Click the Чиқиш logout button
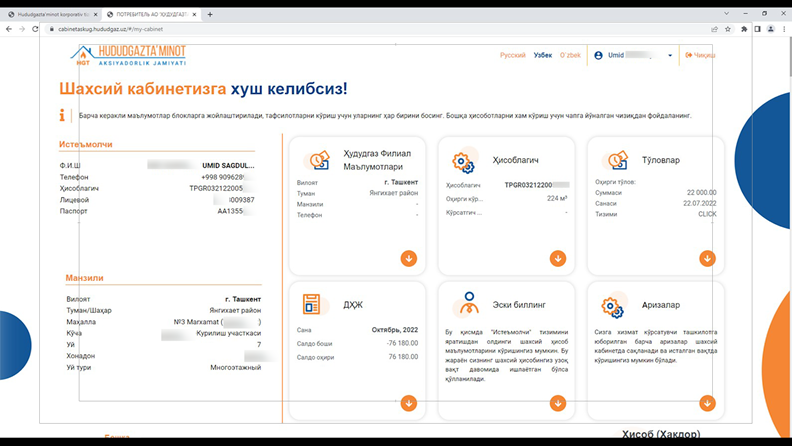792x446 pixels. pos(701,56)
